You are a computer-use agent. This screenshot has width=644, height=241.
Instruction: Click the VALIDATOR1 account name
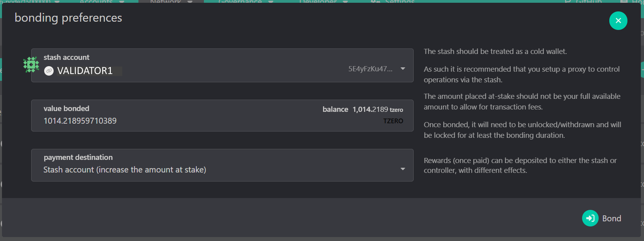click(85, 71)
